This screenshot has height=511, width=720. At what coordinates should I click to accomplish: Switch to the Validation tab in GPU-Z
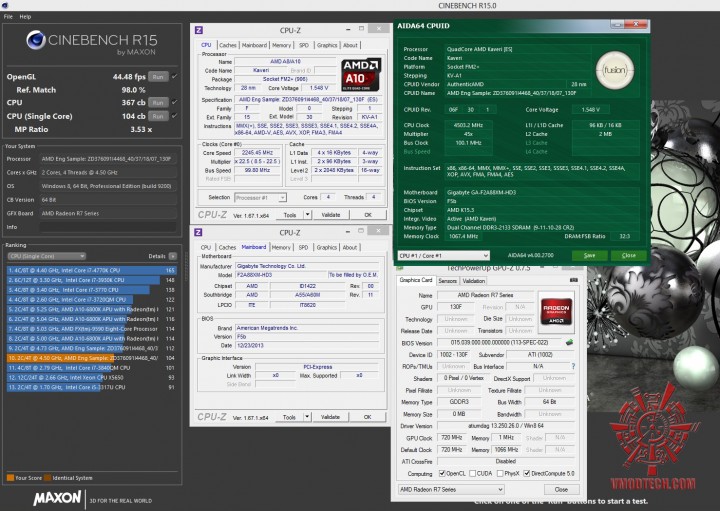pyautogui.click(x=473, y=281)
